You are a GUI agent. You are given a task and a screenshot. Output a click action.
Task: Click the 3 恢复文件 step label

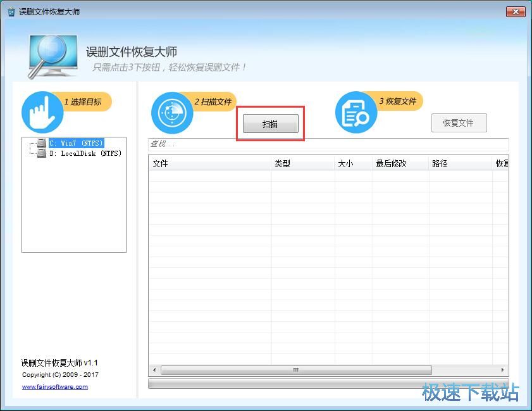[398, 101]
